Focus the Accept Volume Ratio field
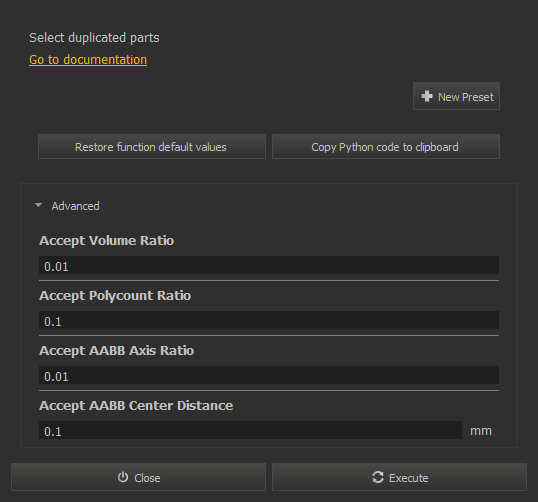This screenshot has height=502, width=538. pyautogui.click(x=269, y=265)
